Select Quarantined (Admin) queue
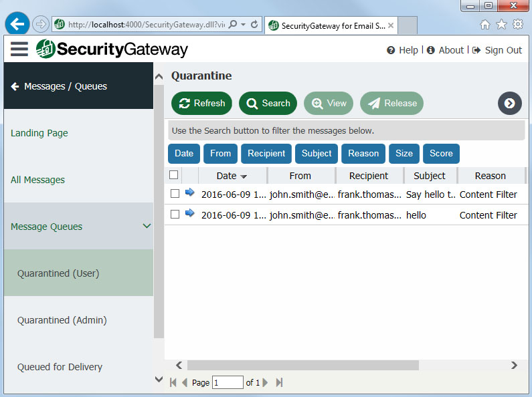 (x=62, y=319)
